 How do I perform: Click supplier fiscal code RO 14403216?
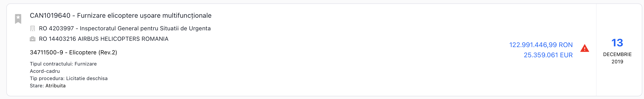point(57,39)
